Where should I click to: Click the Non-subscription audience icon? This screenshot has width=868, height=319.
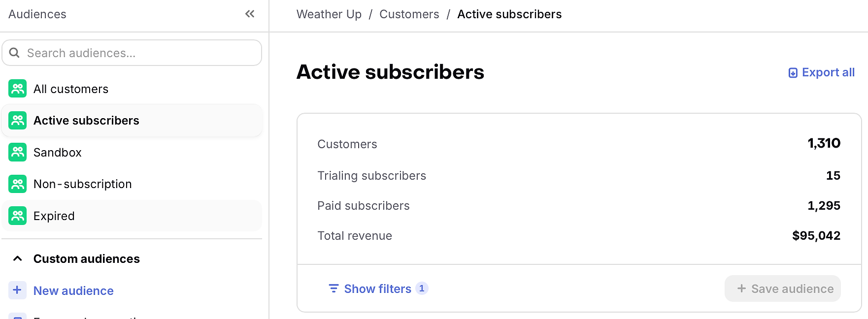[18, 184]
